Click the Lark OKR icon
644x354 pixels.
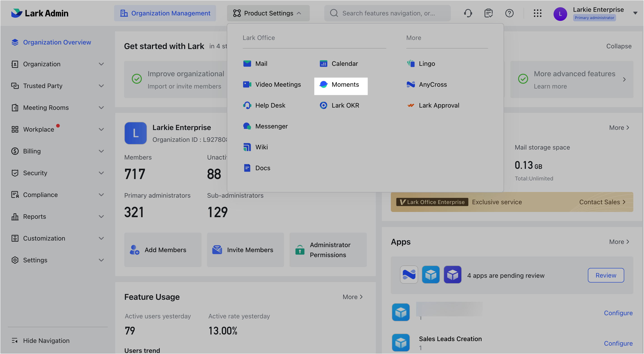click(x=323, y=105)
